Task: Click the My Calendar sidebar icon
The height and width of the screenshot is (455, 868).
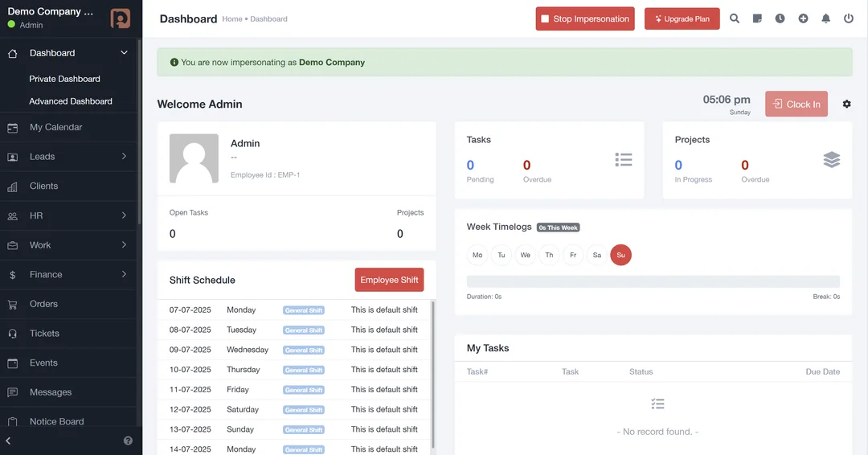Action: click(x=12, y=128)
